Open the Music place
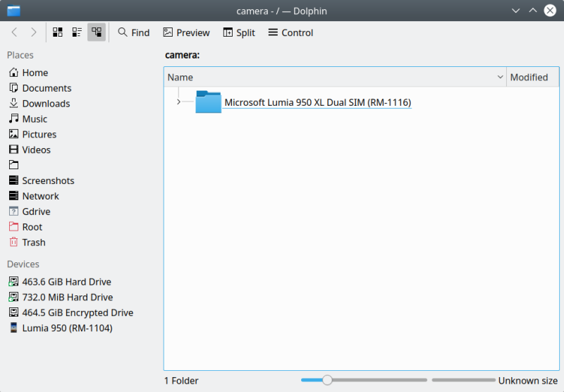This screenshot has width=564, height=392. tap(28, 119)
